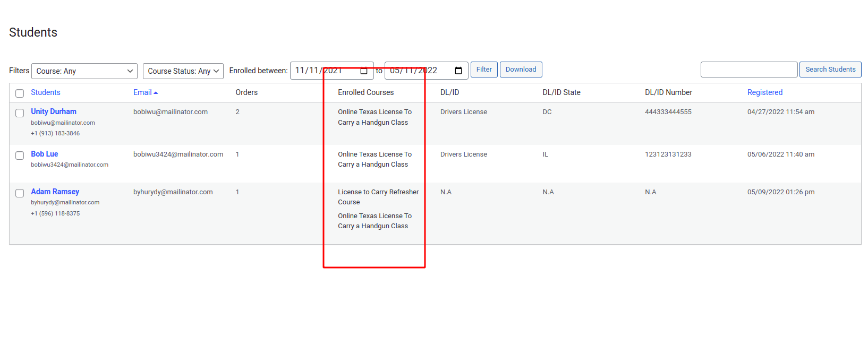Click the Email column header link
868x345 pixels.
coord(142,92)
